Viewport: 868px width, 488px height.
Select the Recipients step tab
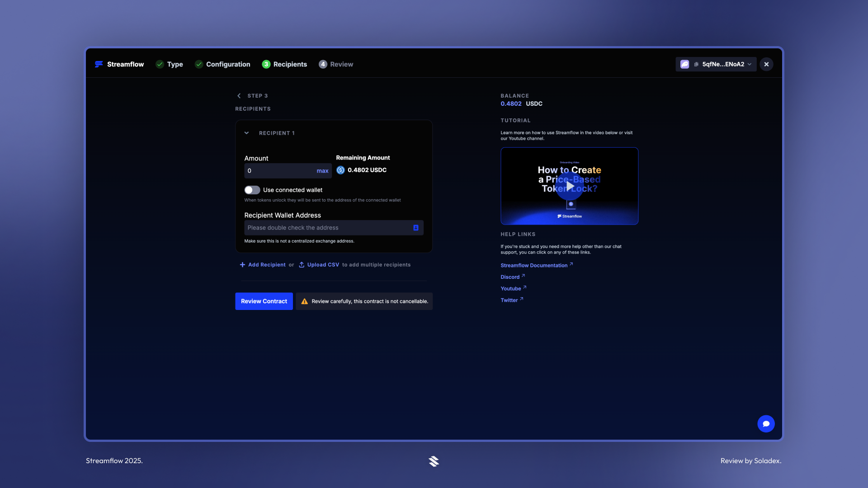(284, 64)
